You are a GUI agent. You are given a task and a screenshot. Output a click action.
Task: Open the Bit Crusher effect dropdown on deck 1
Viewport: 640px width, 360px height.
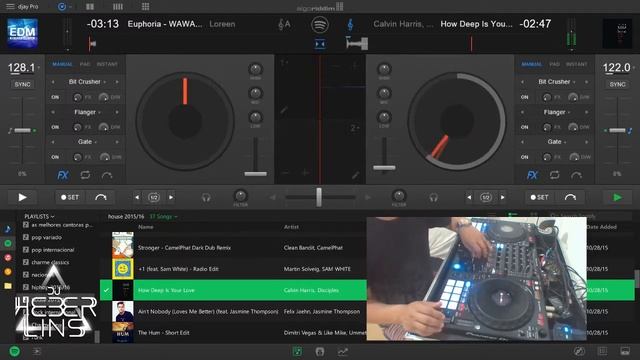pyautogui.click(x=87, y=82)
